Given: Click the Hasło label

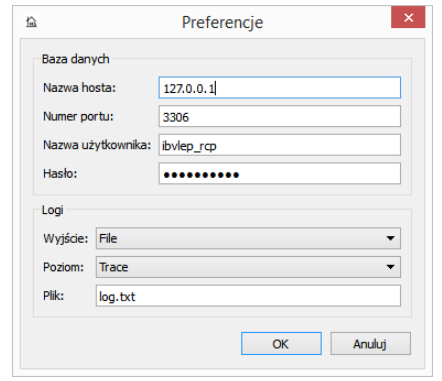Looking at the screenshot, I should 60,174.
